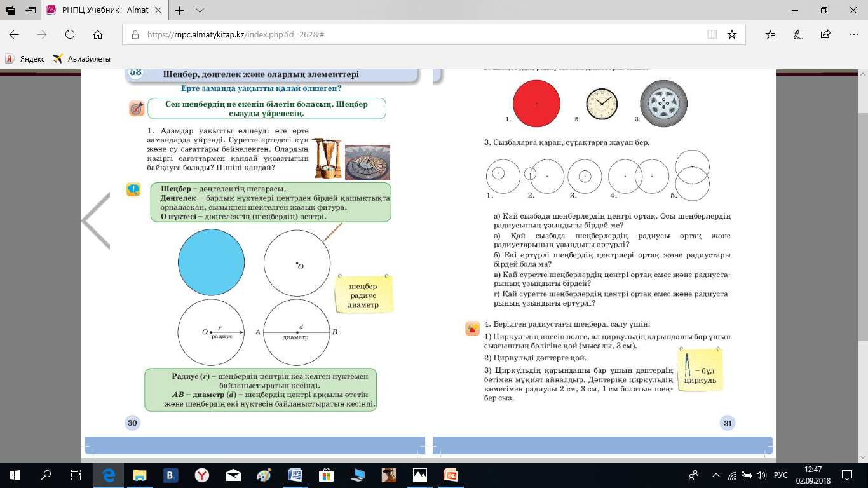The height and width of the screenshot is (488, 868).
Task: Open File Explorer from the taskbar
Action: 140,475
